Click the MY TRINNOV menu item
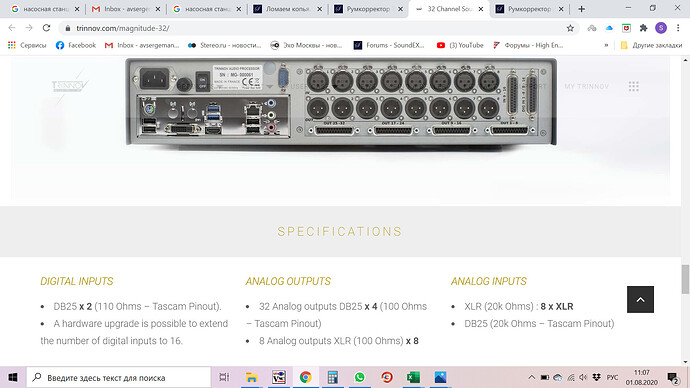 [587, 86]
